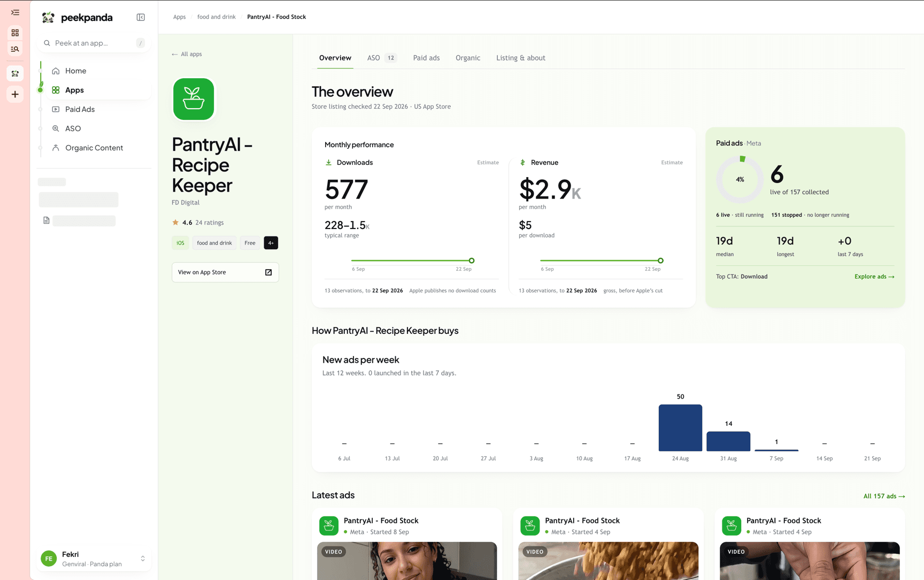Click the Explore ads link
This screenshot has width=924, height=580.
point(874,277)
